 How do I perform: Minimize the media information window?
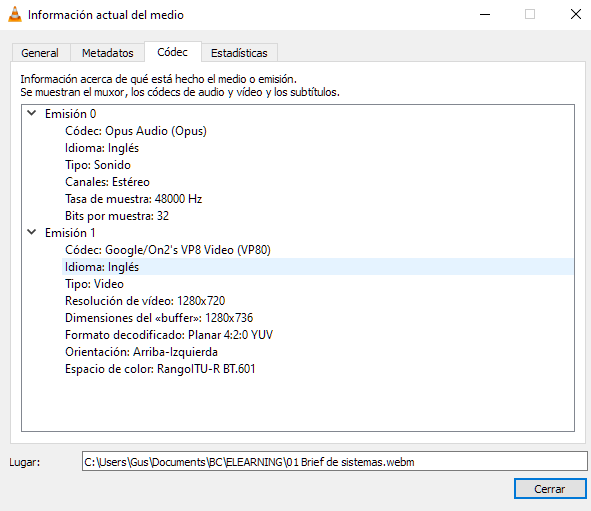pos(485,15)
